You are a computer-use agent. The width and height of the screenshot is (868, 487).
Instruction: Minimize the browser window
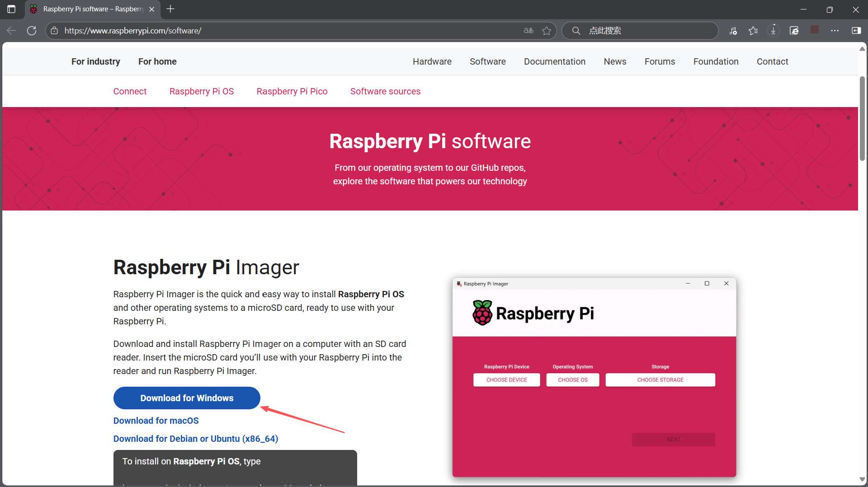tap(803, 9)
